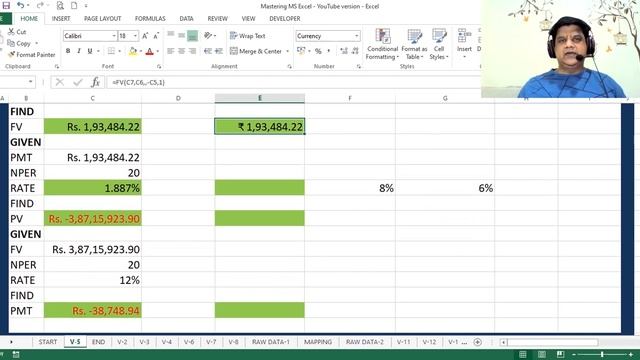Click the Borders icon
Screen dimensions: 640x360
(111, 51)
